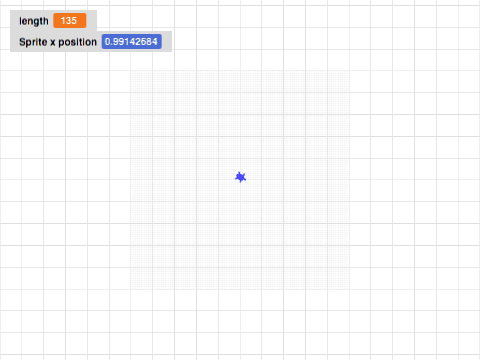Click the gray margin left of "length" label
The image size is (480, 360).
[x=15, y=21]
